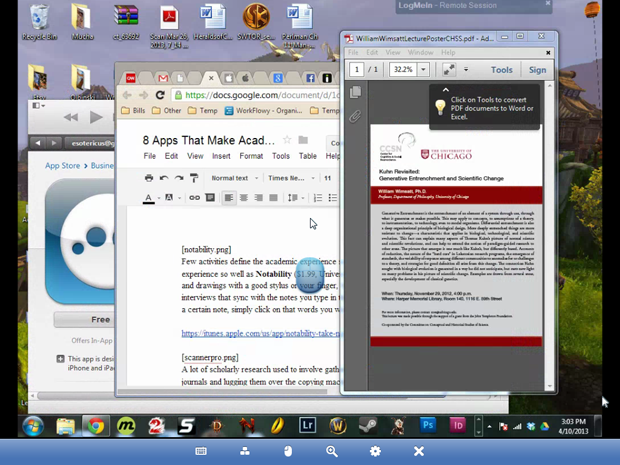Click the Free button in iTunes App Store
The height and width of the screenshot is (465, 620).
(84, 319)
